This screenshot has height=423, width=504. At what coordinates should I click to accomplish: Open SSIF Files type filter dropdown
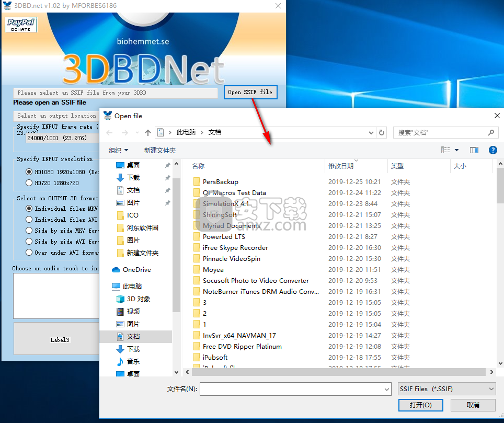point(447,389)
